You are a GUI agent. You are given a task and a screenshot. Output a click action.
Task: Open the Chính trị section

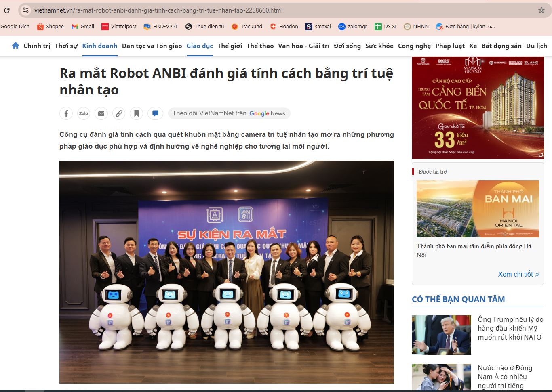point(37,46)
